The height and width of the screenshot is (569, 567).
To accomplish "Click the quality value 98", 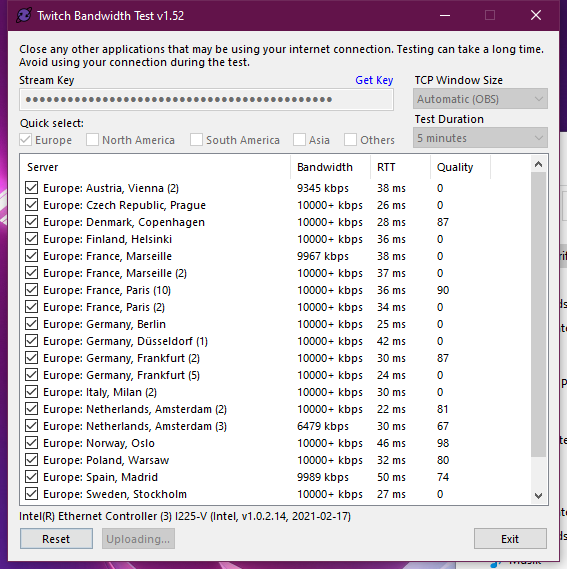I will tap(443, 443).
